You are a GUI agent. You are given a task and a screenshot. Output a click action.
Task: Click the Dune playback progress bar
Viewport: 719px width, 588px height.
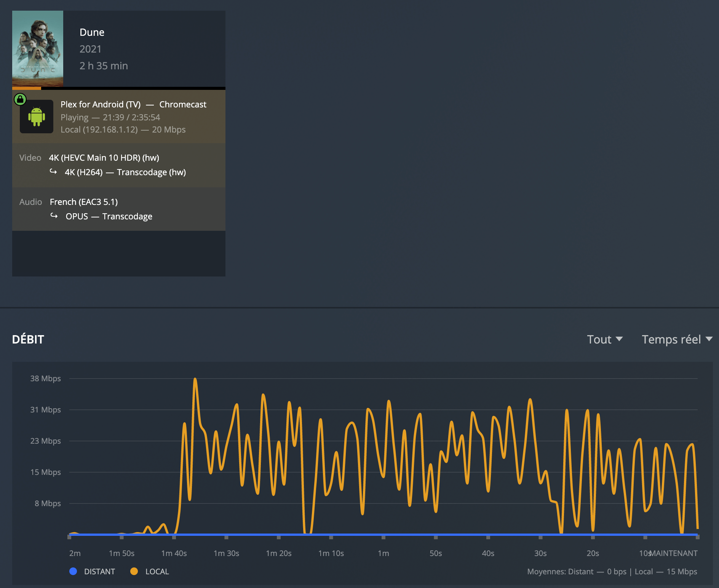pos(118,88)
